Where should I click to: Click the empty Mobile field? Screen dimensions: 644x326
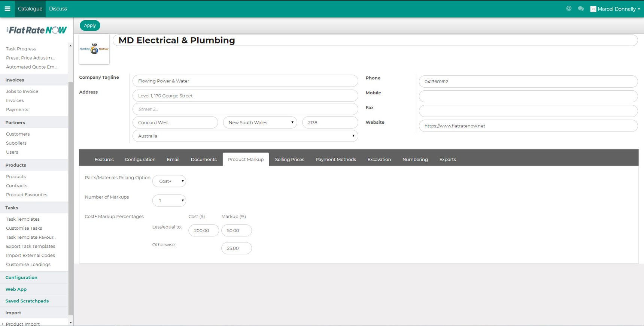coord(528,96)
